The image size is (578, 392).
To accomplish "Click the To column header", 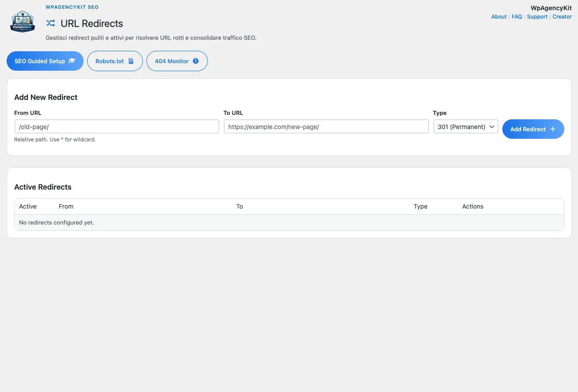I will (x=240, y=206).
